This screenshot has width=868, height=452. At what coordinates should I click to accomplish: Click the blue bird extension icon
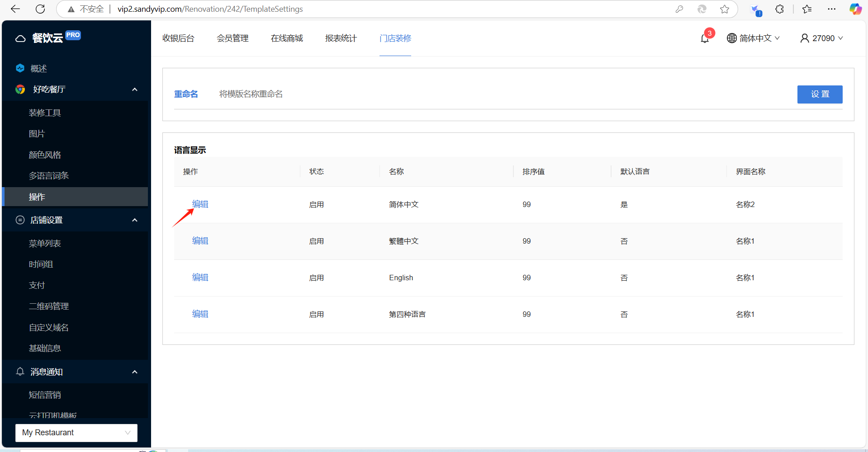click(755, 9)
